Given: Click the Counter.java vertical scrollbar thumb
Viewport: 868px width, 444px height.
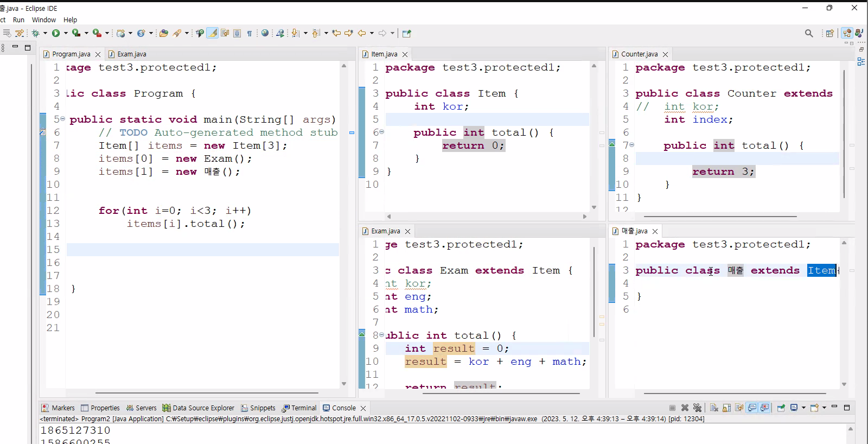Looking at the screenshot, I should tap(844, 133).
